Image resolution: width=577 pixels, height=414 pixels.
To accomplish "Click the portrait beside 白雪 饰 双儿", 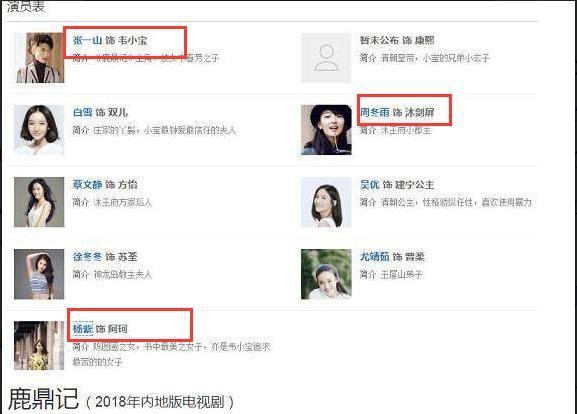I will coord(39,130).
